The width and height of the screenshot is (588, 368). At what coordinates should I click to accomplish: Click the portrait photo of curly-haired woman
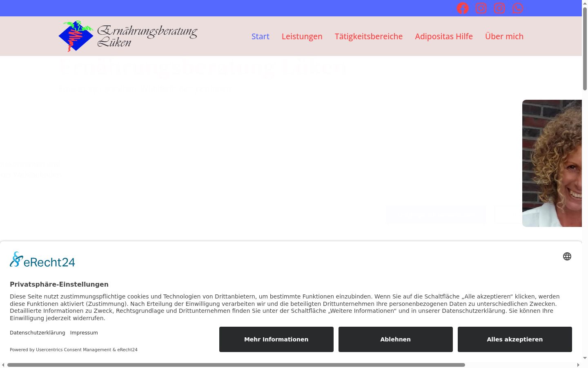pos(552,163)
